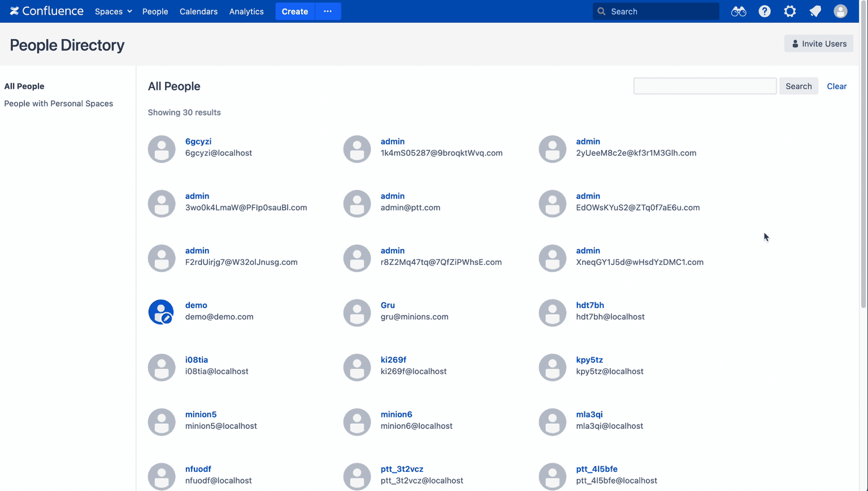Screen dimensions: 868x491
Task: Open notifications via the megaphone icon
Action: 815,11
